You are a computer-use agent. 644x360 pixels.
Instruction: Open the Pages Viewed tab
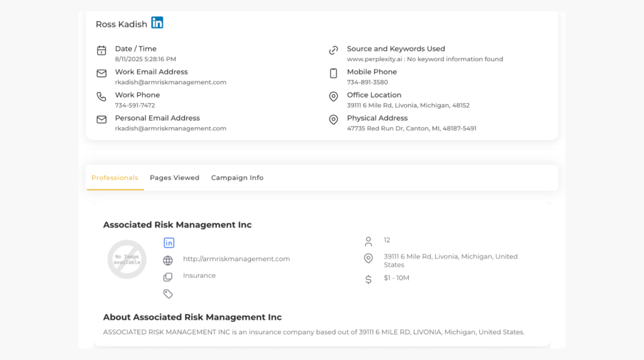174,178
